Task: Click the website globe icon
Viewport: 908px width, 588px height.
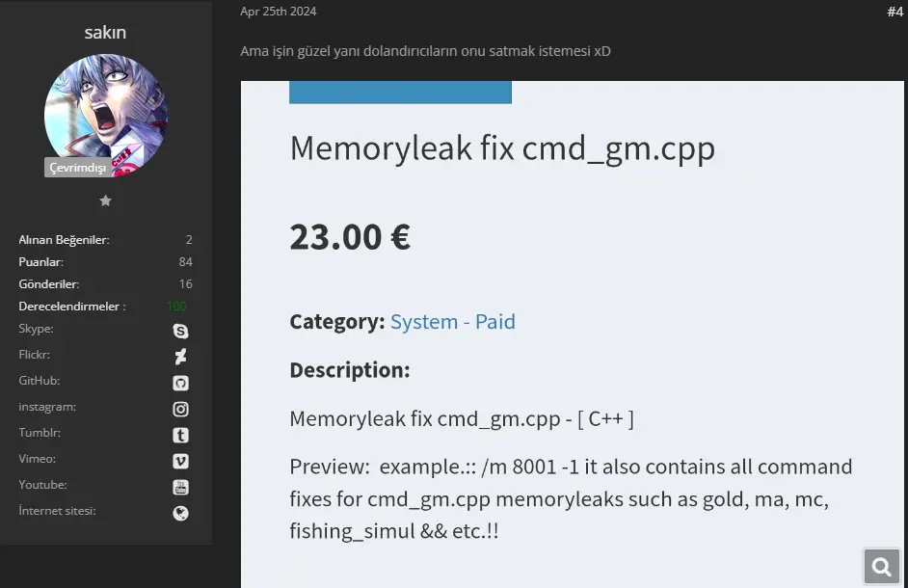Action: pyautogui.click(x=180, y=513)
